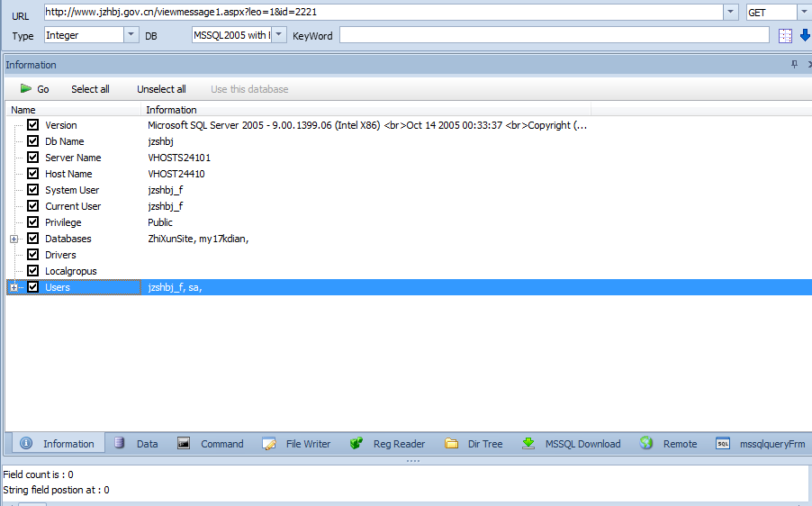This screenshot has height=506, width=812.
Task: Select the Server Name value VHOSTS24101
Action: [x=179, y=158]
